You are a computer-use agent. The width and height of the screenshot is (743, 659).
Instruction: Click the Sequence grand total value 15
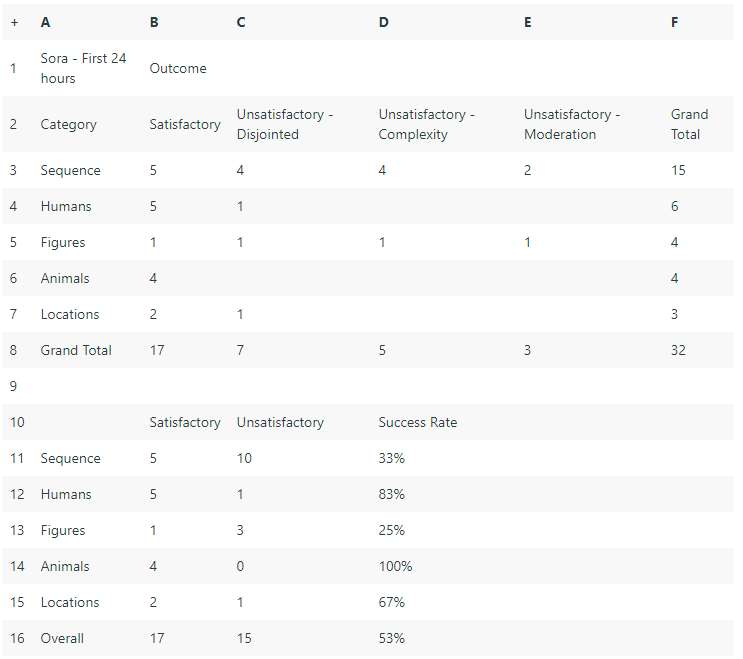coord(678,170)
